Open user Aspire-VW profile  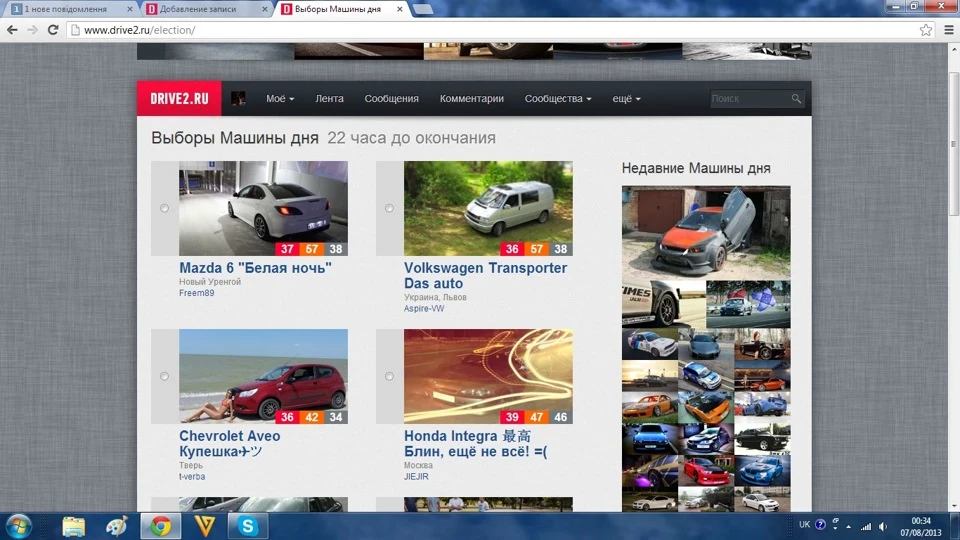[x=424, y=309]
